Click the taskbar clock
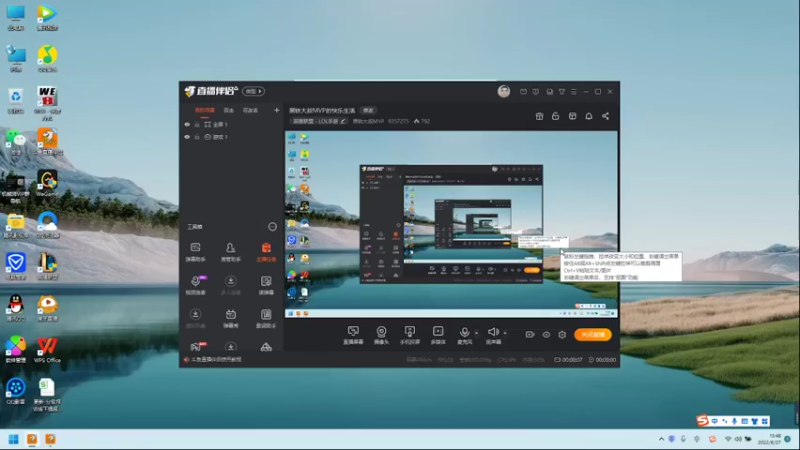This screenshot has width=800, height=450. pyautogui.click(x=769, y=439)
